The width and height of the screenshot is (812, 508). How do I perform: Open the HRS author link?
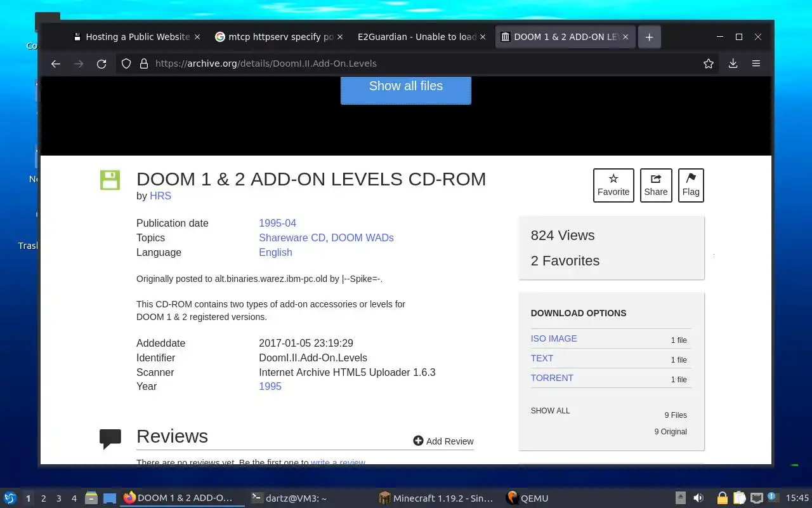(x=160, y=196)
